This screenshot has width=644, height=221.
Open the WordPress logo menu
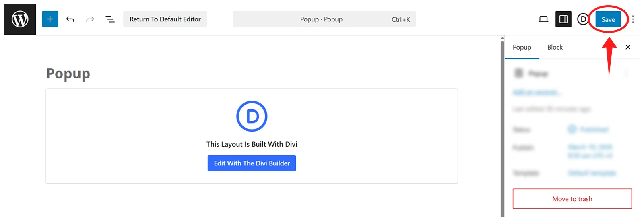pos(20,19)
